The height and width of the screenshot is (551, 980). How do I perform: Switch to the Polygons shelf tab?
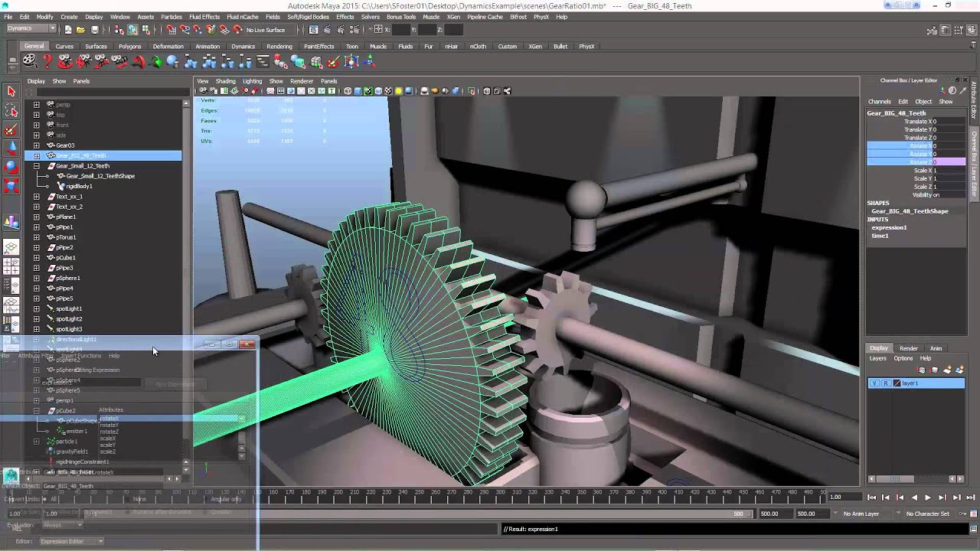[129, 46]
